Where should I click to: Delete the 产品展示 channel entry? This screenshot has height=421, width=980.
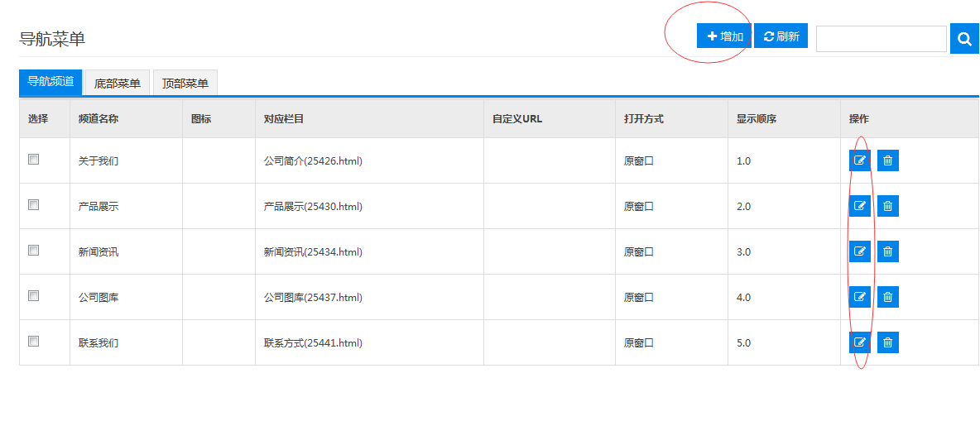[x=887, y=206]
